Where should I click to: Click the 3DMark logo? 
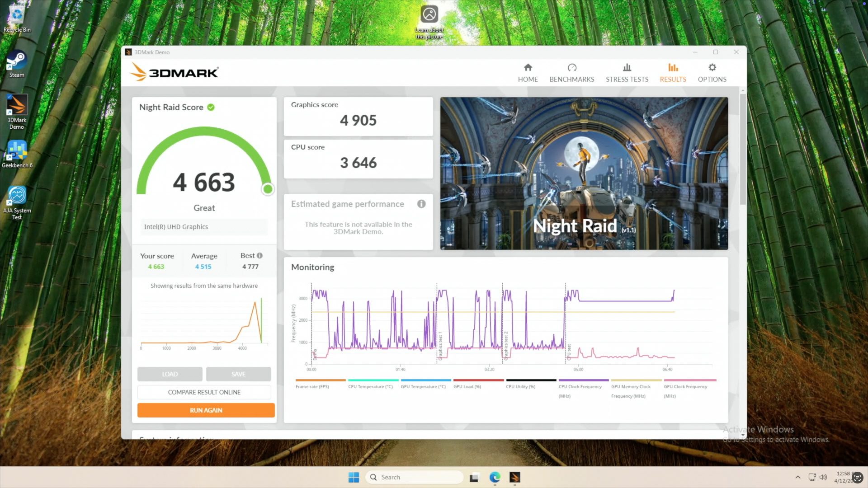click(174, 72)
